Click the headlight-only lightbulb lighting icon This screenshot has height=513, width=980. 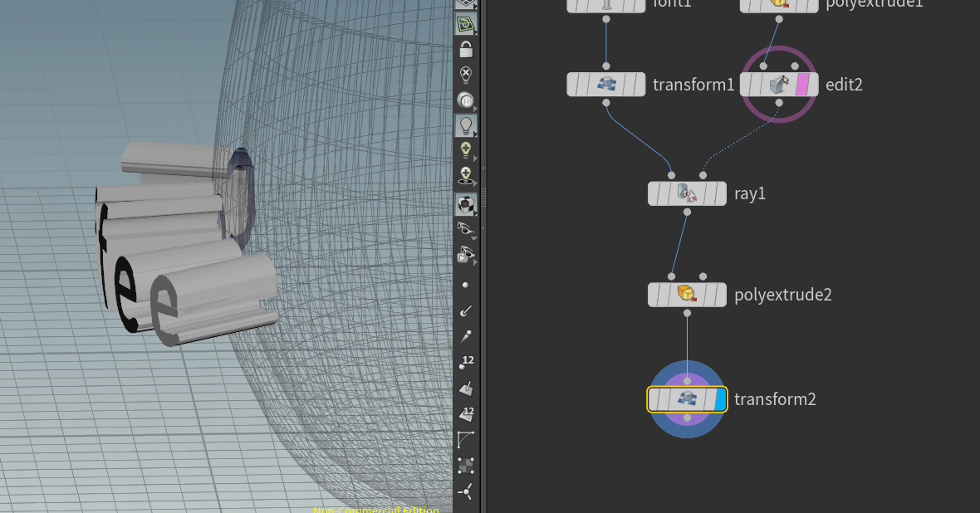pos(465,127)
